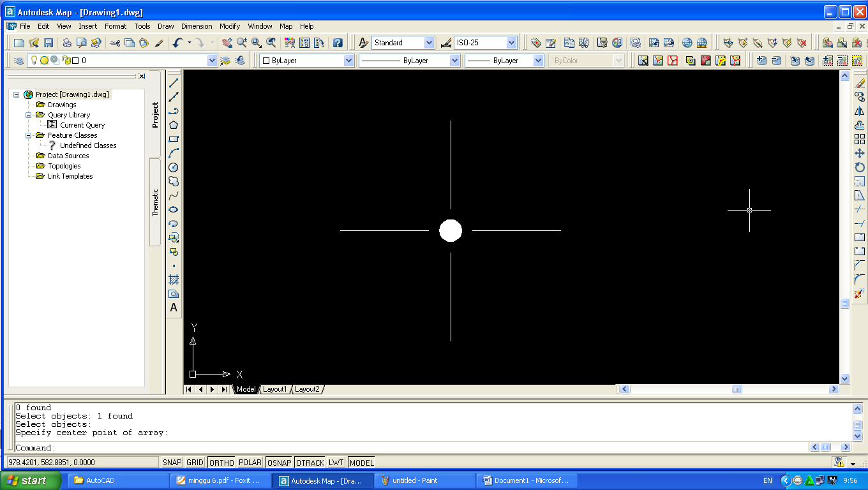The width and height of the screenshot is (868, 490).
Task: Select the Hatch tool
Action: 174,279
